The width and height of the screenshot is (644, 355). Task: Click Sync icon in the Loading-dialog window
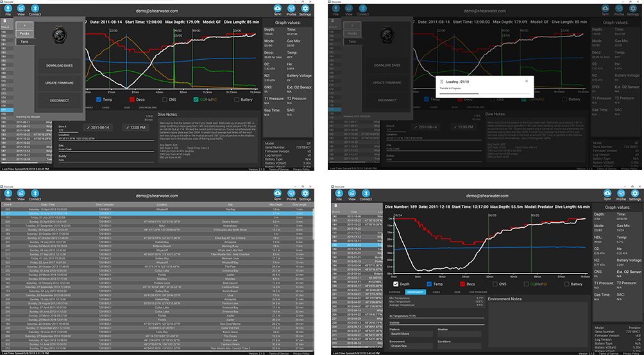(606, 8)
